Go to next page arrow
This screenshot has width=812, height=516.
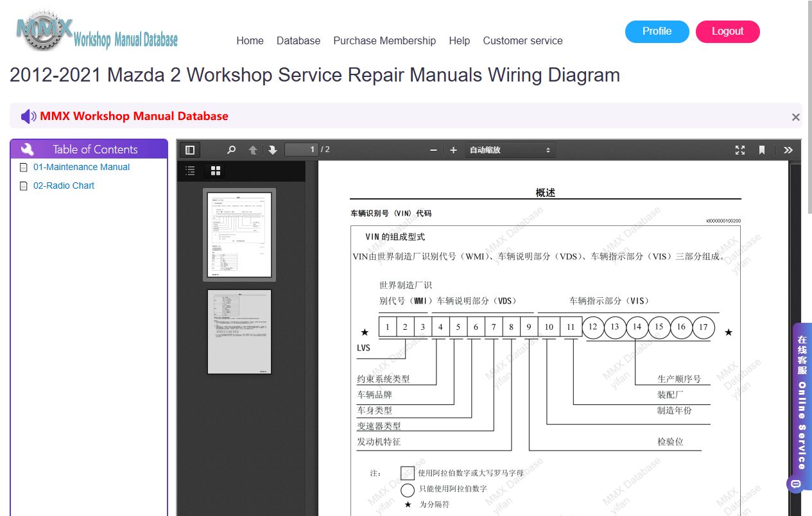point(272,150)
